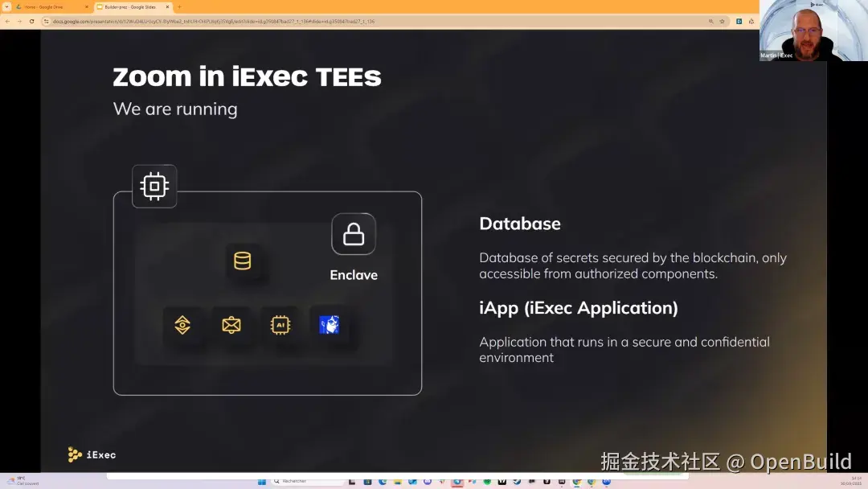Click the Enclave padlock icon
The width and height of the screenshot is (868, 489).
(354, 234)
